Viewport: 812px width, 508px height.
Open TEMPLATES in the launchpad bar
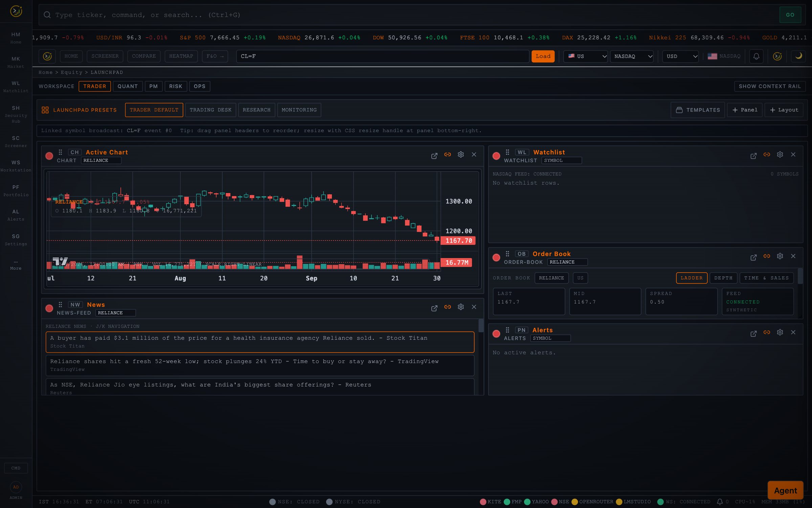point(698,110)
